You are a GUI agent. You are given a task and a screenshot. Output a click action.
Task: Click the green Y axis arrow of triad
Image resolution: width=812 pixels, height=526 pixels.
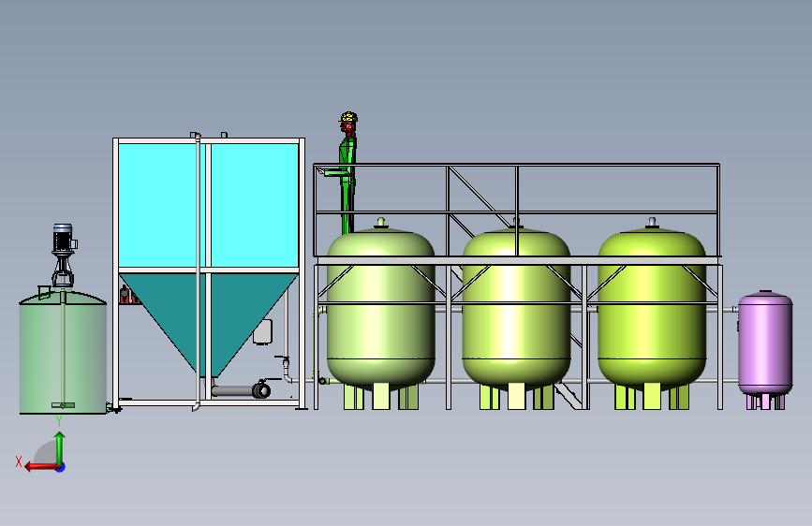coord(60,448)
